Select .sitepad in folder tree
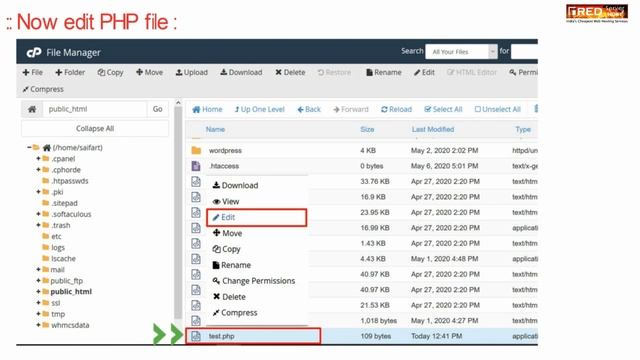The height and width of the screenshot is (360, 640). point(64,203)
